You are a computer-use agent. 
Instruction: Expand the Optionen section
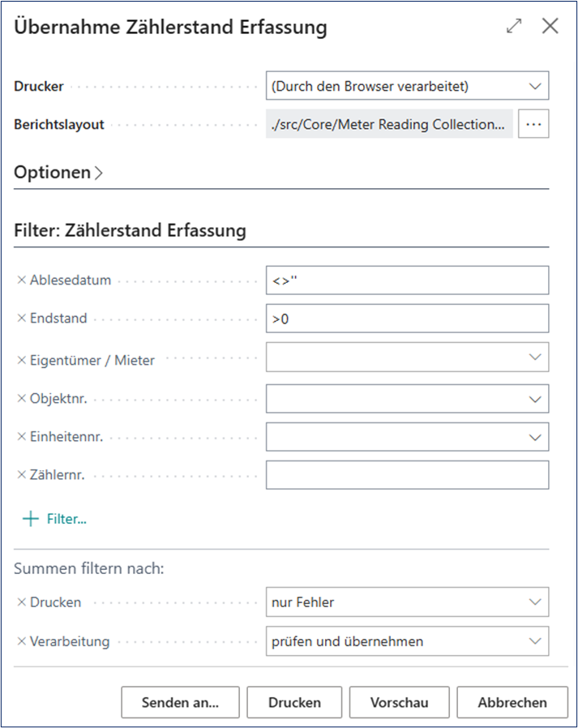58,173
